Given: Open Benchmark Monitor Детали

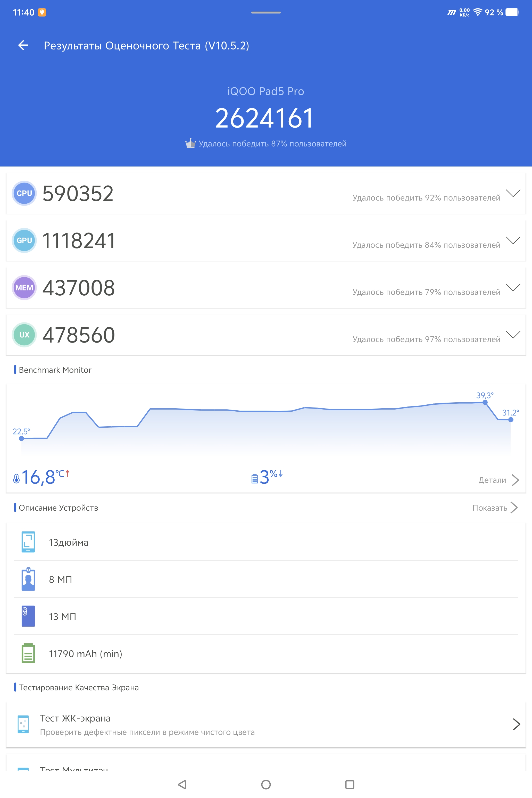Looking at the screenshot, I should [499, 480].
